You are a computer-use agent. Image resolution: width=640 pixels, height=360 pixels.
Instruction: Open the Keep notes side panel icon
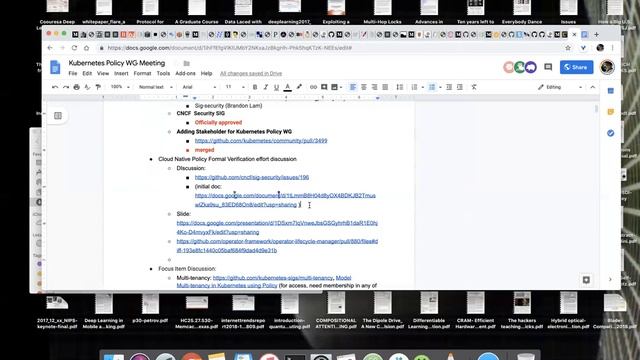click(x=611, y=112)
